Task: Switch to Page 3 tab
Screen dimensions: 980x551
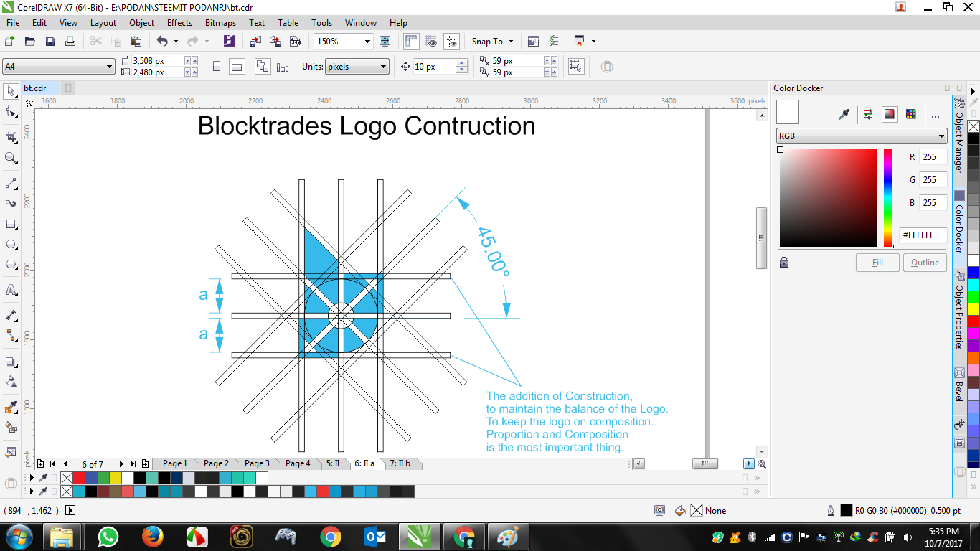Action: pos(257,463)
